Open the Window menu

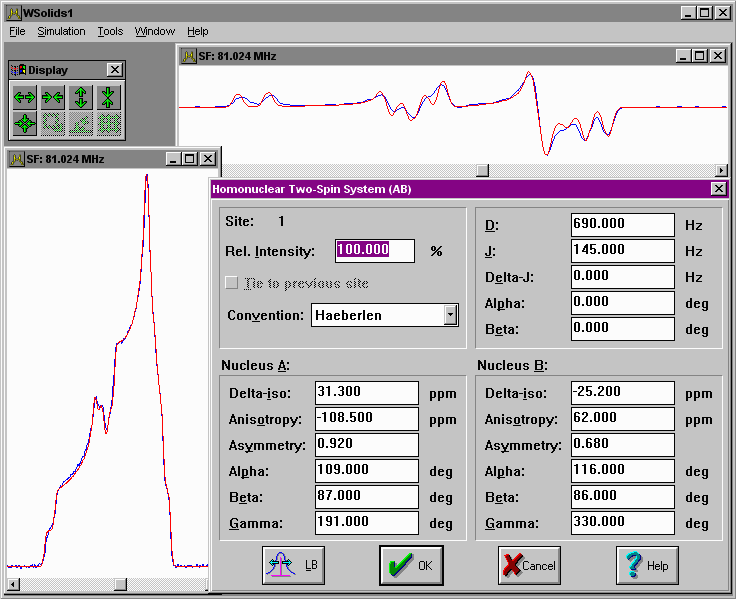(x=154, y=31)
